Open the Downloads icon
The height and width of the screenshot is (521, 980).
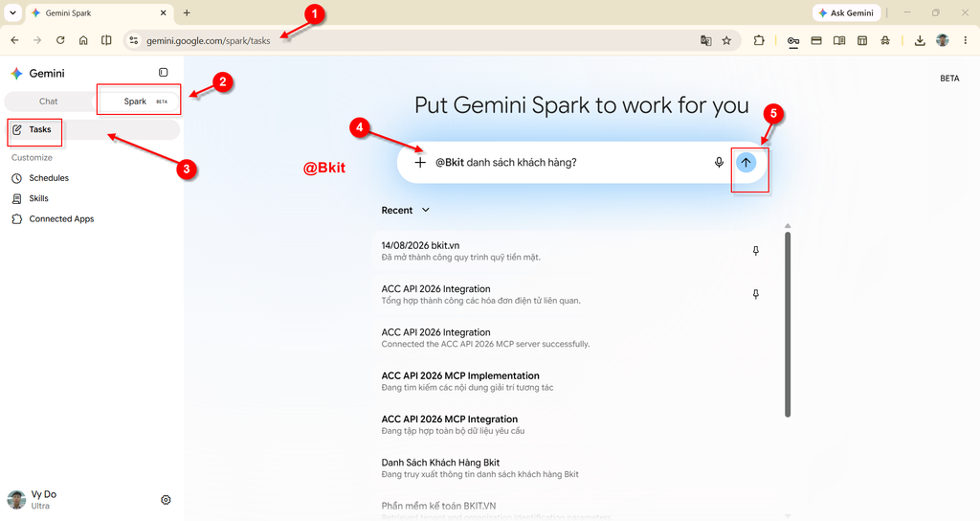(920, 40)
